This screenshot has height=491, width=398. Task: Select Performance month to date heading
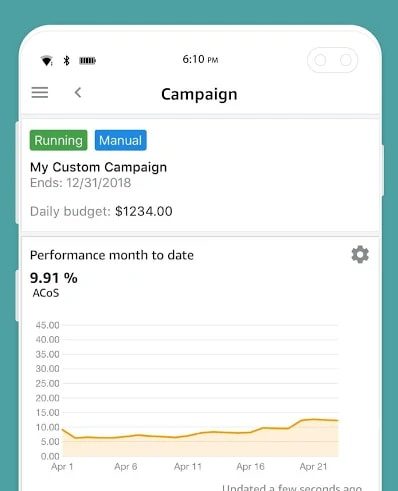tap(112, 255)
